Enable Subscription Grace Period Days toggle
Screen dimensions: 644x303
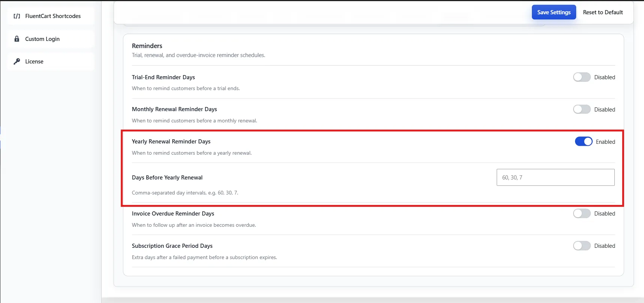tap(582, 246)
